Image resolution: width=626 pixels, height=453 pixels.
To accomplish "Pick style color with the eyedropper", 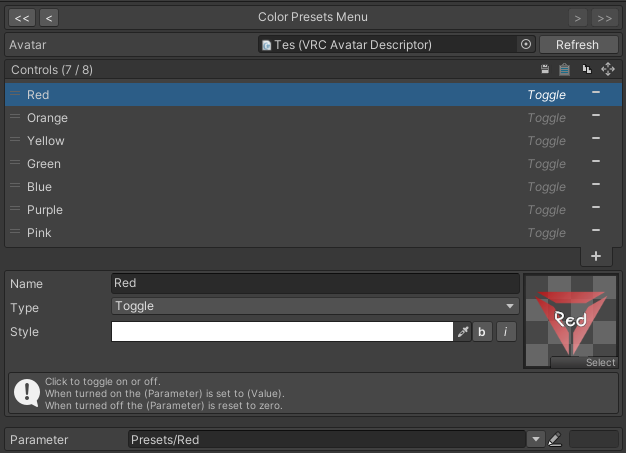I will pyautogui.click(x=463, y=332).
